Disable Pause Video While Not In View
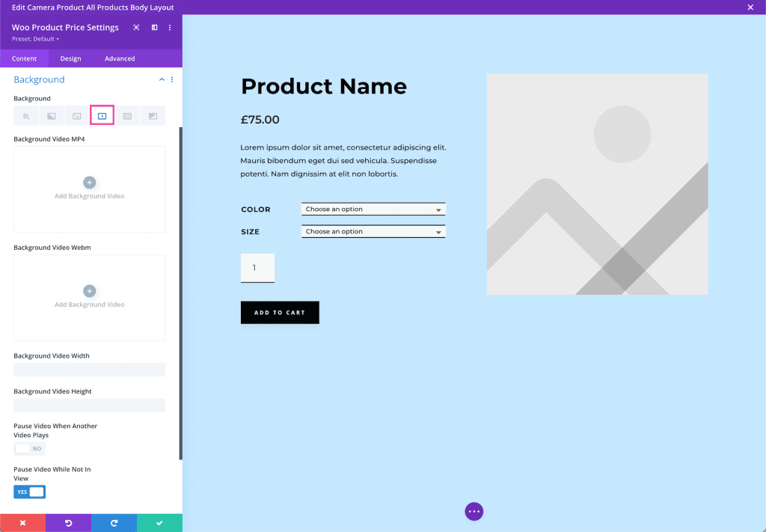Image resolution: width=766 pixels, height=532 pixels. coord(29,492)
